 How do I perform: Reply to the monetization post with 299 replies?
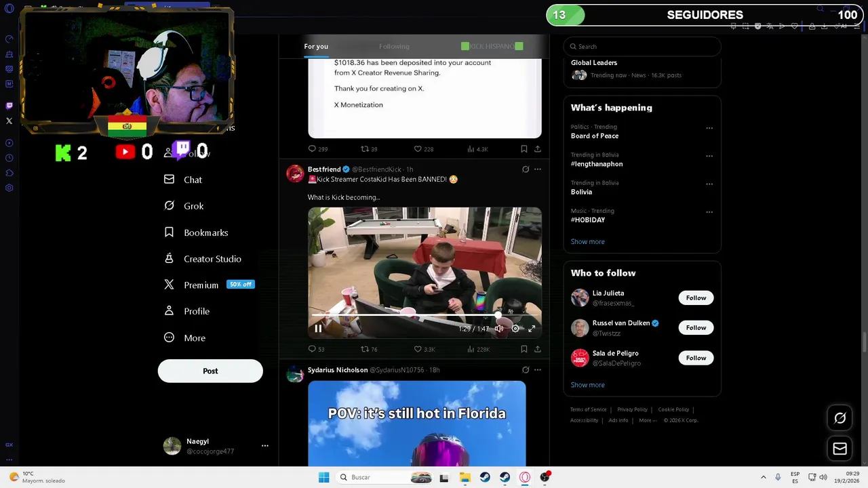coord(317,149)
